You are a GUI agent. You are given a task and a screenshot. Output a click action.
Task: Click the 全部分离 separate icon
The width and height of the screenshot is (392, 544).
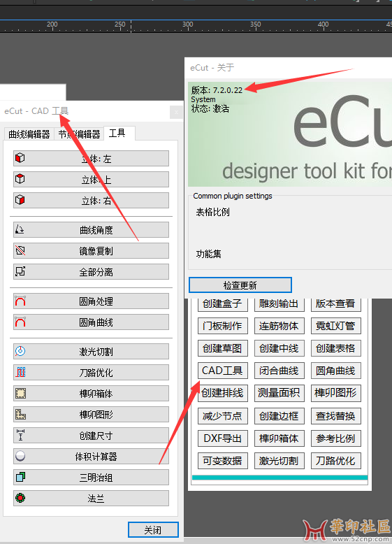20,271
